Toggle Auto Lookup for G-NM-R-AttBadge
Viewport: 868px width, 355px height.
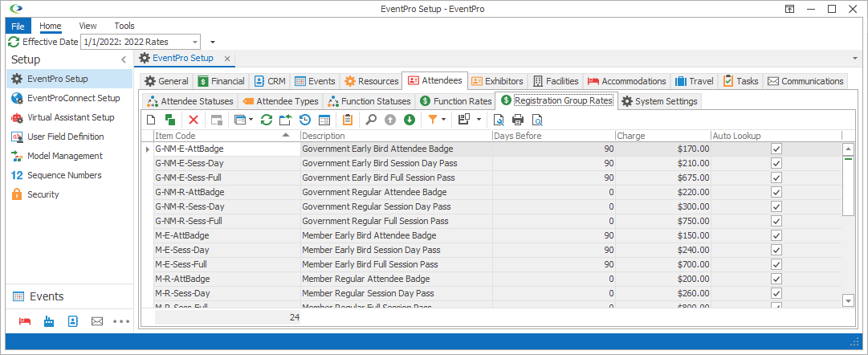click(x=776, y=192)
